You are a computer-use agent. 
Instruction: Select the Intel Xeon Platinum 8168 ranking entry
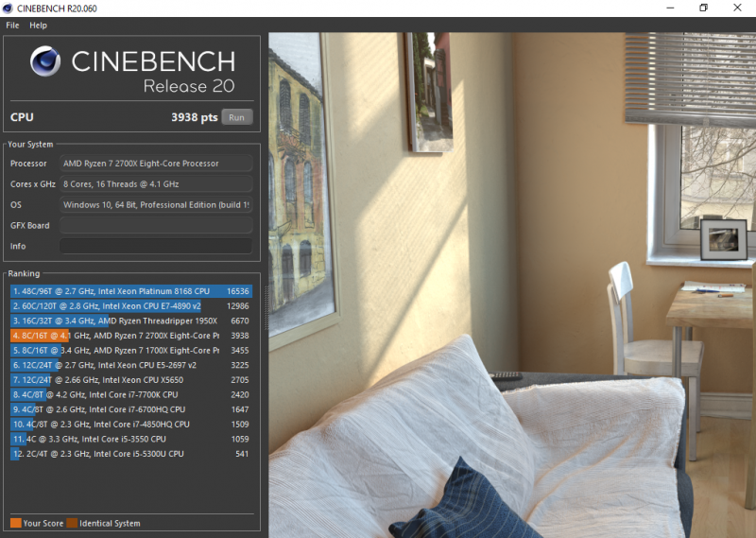130,291
